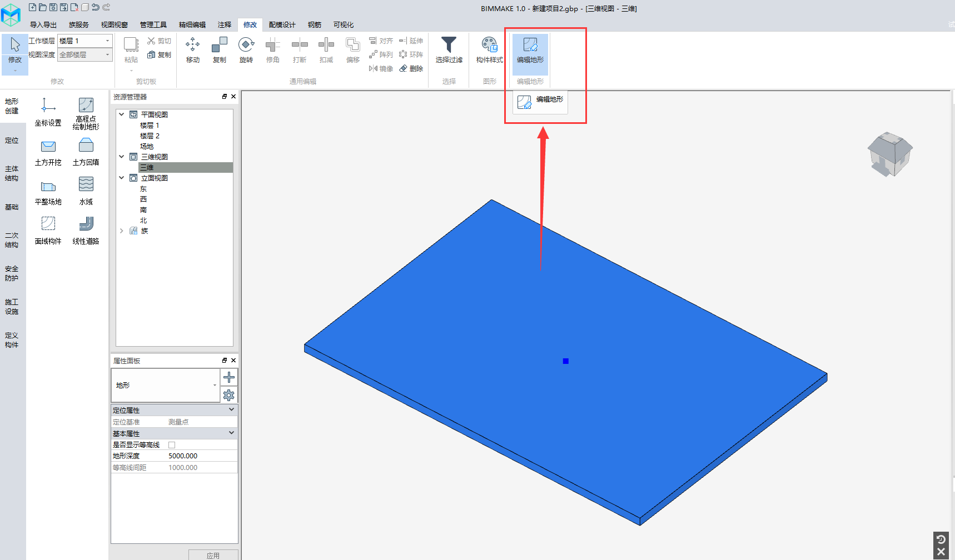Close the 资源管理器 panel

coord(233,97)
